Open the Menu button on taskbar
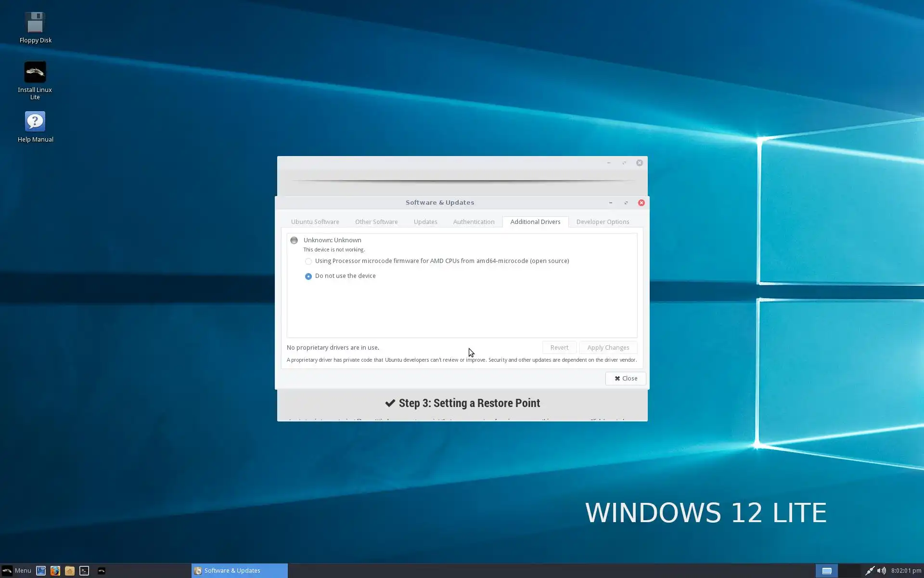The width and height of the screenshot is (924, 578). 17,571
